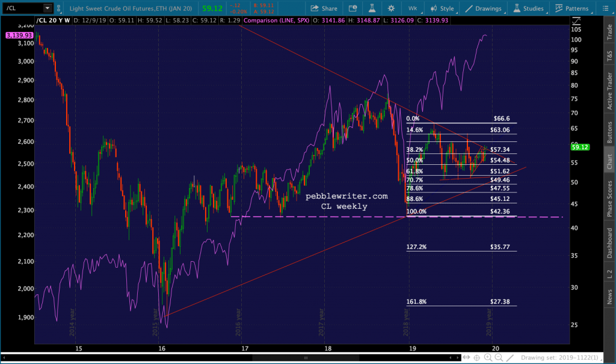
Task: Click the symbol link clip icon
Action: (58, 8)
